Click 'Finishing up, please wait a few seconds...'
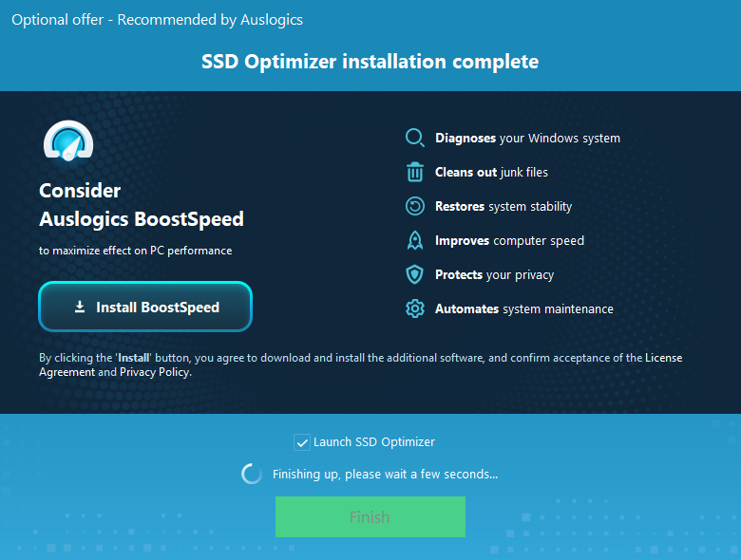This screenshot has height=560, width=741. click(x=385, y=474)
